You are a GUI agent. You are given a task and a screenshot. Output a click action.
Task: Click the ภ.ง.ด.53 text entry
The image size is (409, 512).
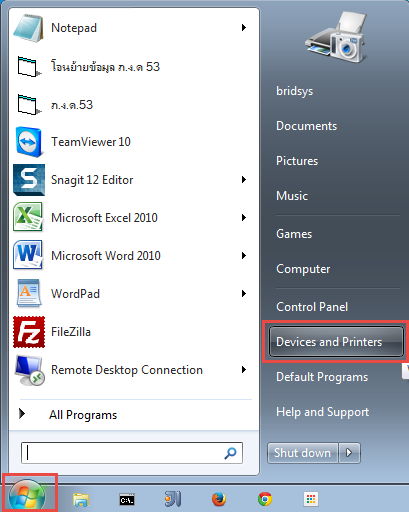click(x=72, y=105)
